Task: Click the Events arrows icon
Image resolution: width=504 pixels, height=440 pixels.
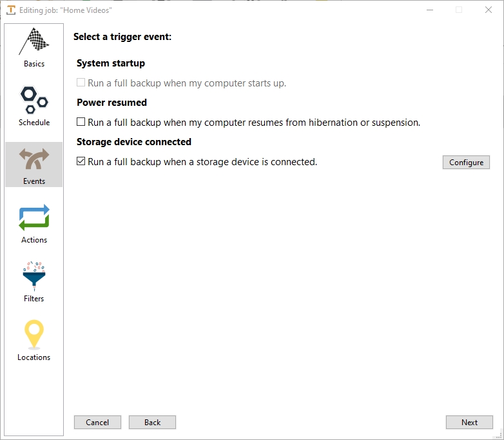Action: click(34, 159)
